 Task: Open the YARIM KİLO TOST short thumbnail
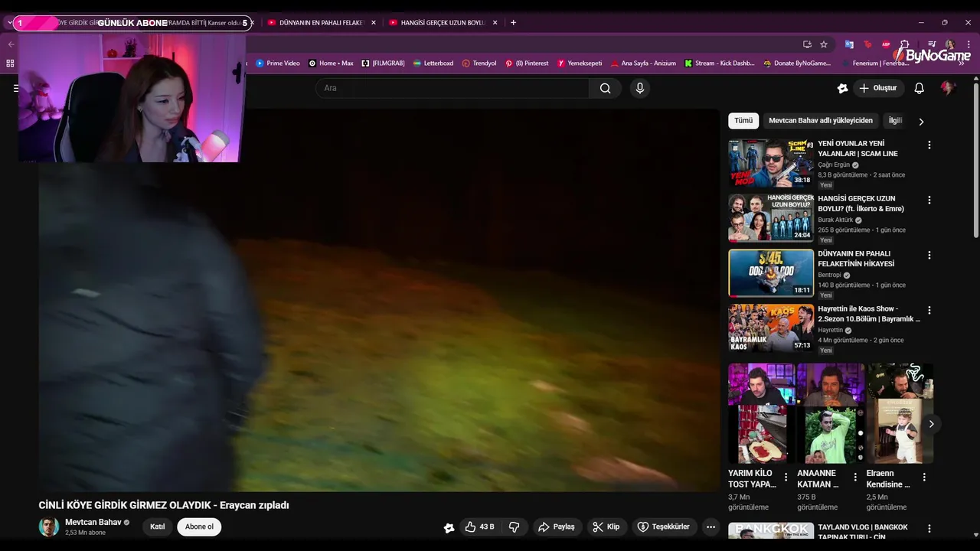[x=761, y=413]
